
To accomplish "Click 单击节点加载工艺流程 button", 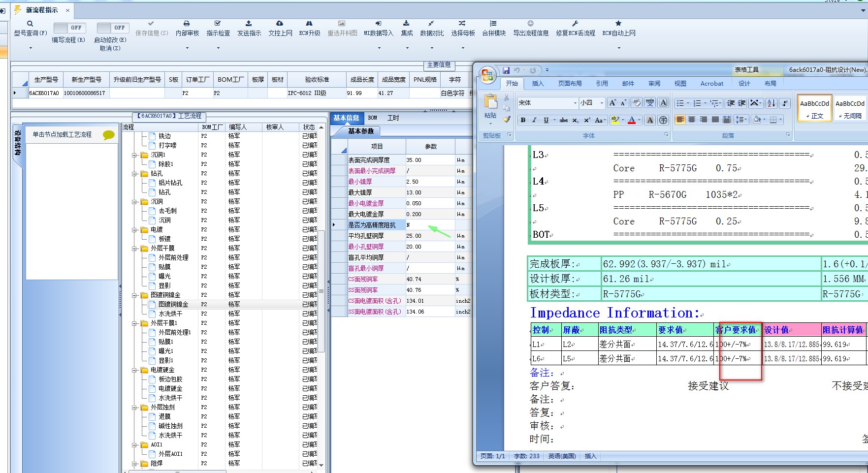I will pyautogui.click(x=63, y=134).
